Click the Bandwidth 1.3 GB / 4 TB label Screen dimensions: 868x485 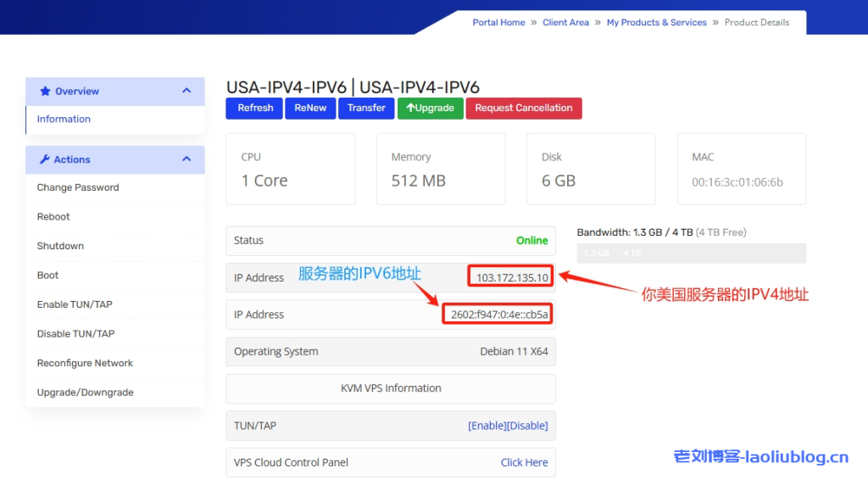[x=635, y=232]
